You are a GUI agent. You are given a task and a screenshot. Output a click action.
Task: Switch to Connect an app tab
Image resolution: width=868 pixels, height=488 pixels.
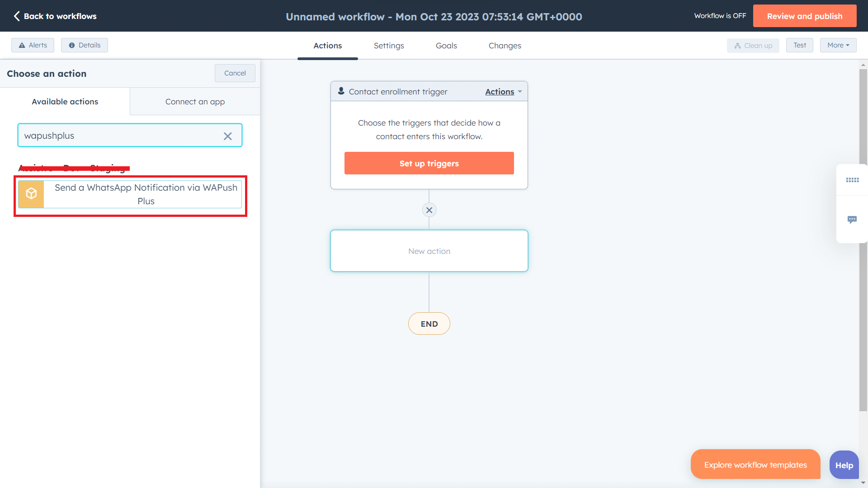tap(195, 102)
